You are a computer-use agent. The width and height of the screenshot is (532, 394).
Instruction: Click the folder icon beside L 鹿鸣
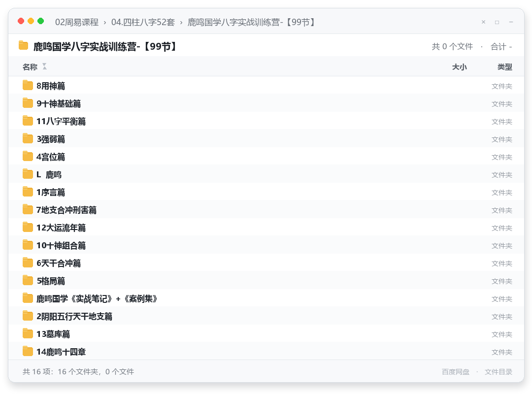click(28, 174)
